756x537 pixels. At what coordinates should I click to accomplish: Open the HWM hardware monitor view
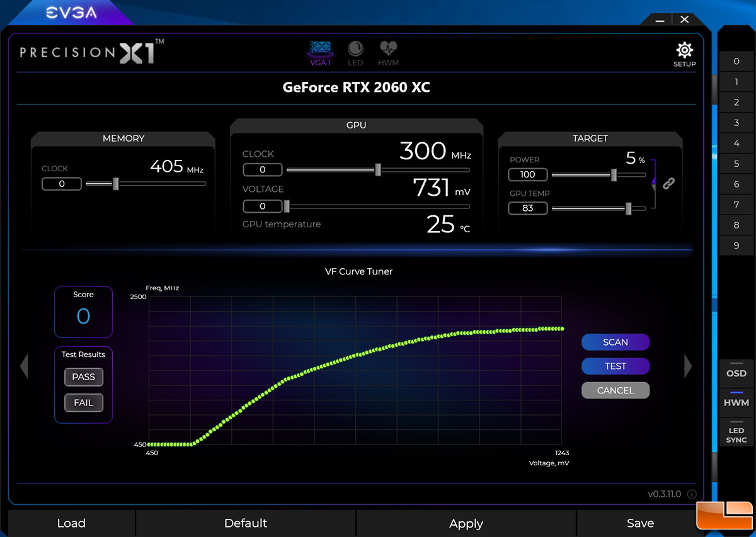[x=388, y=53]
